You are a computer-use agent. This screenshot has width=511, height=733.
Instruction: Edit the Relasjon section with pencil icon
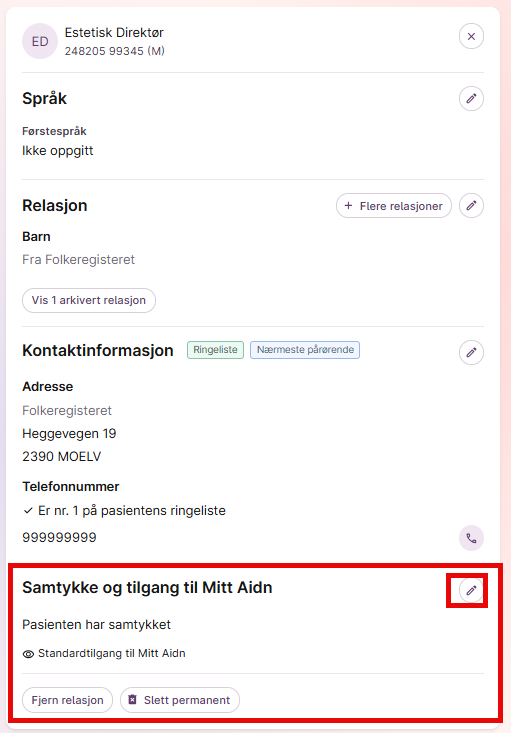point(471,206)
